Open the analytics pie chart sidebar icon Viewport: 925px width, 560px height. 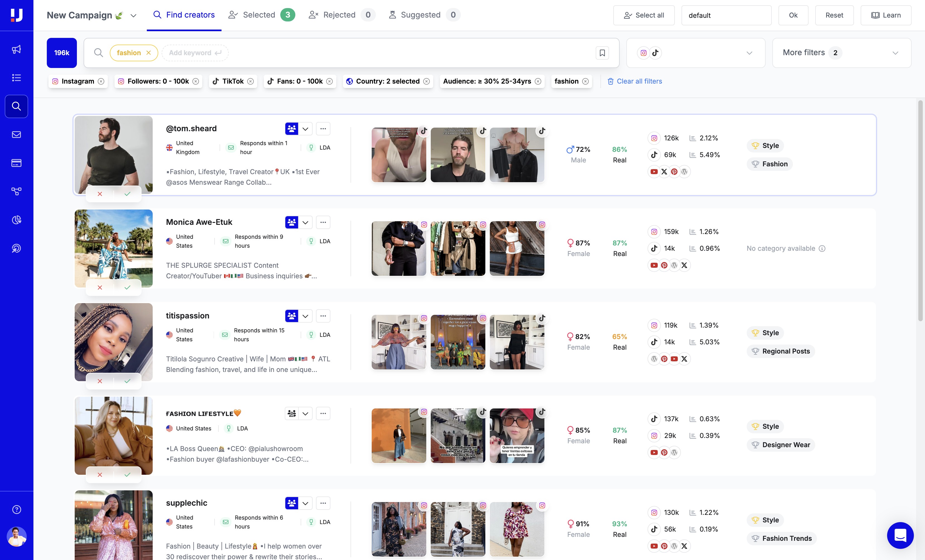click(x=16, y=220)
